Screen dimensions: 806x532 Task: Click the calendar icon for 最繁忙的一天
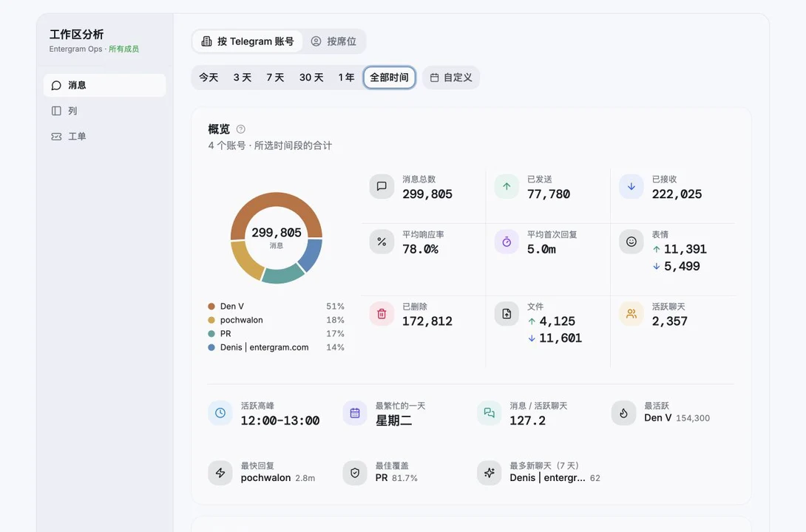(355, 413)
